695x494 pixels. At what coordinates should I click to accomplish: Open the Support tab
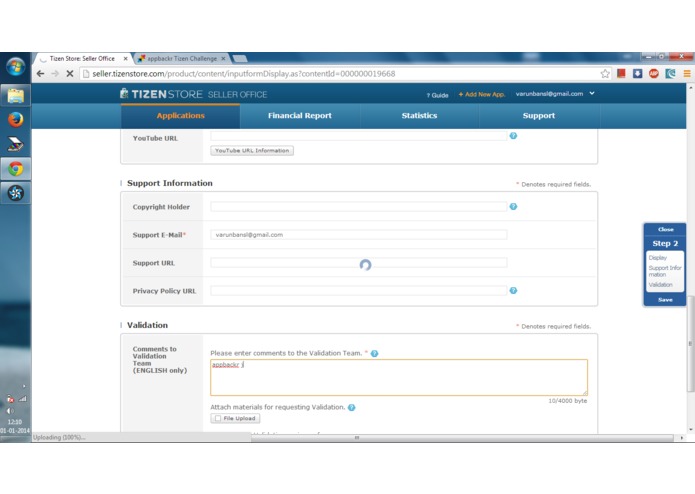539,116
